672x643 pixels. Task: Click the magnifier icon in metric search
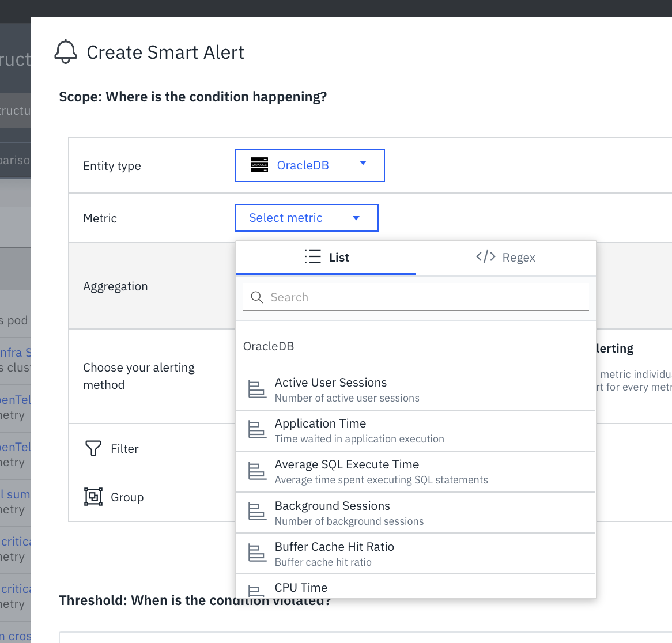point(257,297)
